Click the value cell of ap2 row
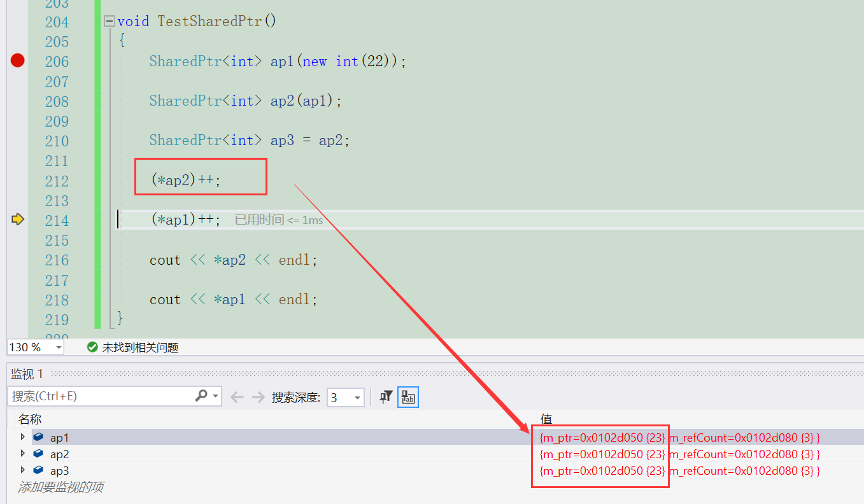This screenshot has height=504, width=864. pyautogui.click(x=679, y=454)
